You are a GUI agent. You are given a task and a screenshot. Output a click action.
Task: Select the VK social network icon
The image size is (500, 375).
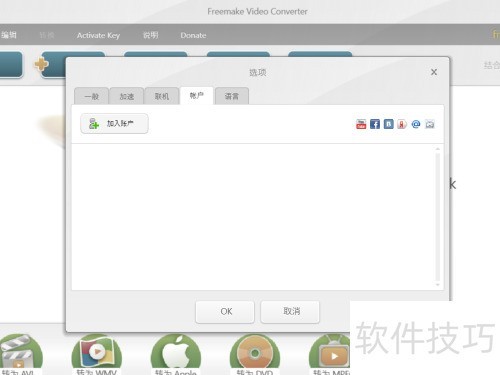click(388, 124)
